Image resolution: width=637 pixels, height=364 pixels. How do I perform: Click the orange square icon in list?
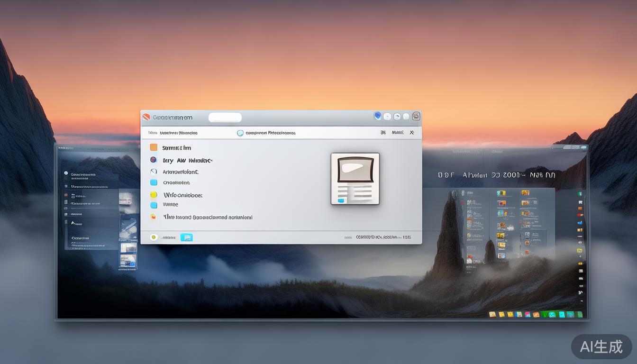(154, 147)
